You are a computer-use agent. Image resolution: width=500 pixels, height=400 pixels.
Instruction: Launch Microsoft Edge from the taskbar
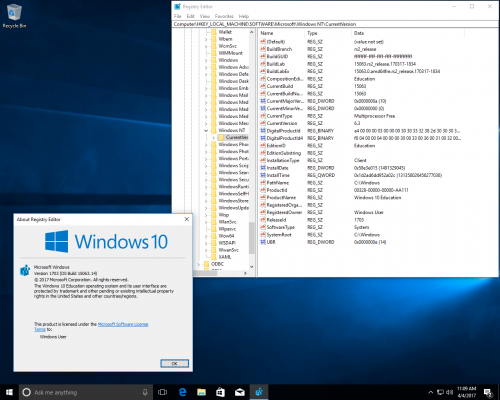tap(182, 392)
